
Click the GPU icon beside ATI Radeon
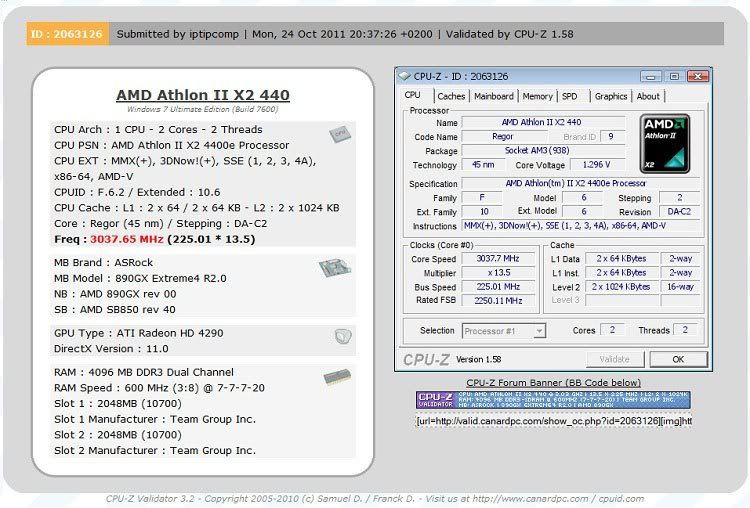[343, 336]
